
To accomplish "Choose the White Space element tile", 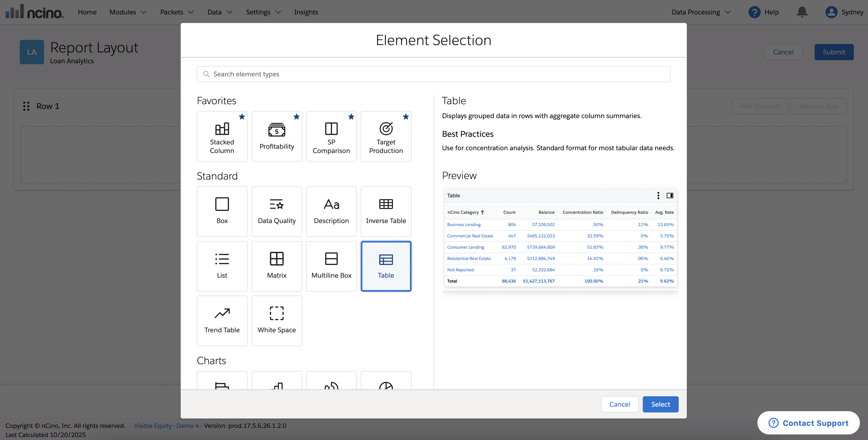I will 276,320.
